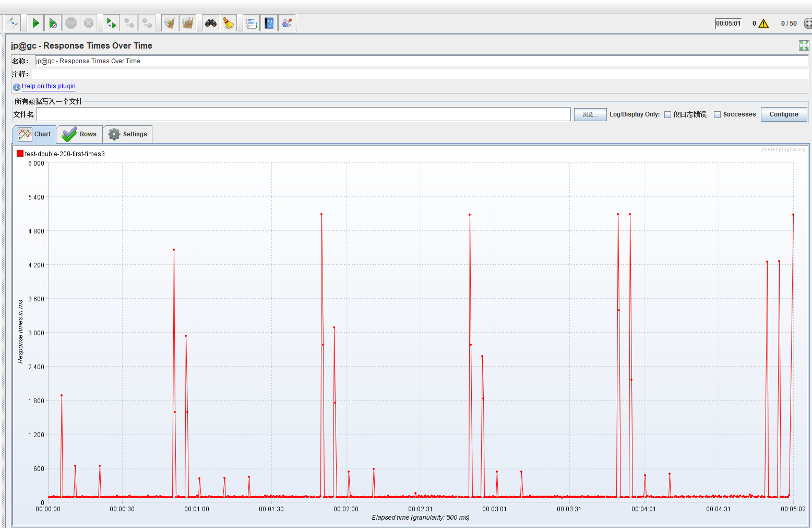Click the Configure button

pyautogui.click(x=784, y=114)
